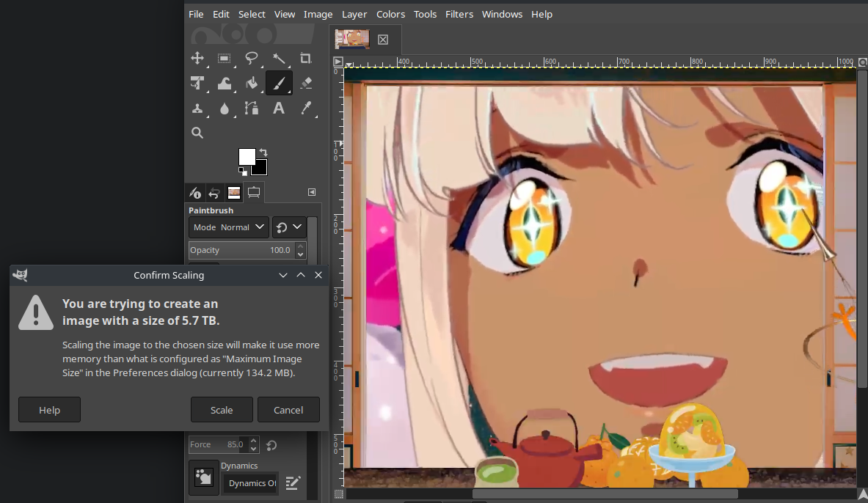This screenshot has height=503, width=868.
Task: Choose the Crop tool
Action: tap(306, 59)
